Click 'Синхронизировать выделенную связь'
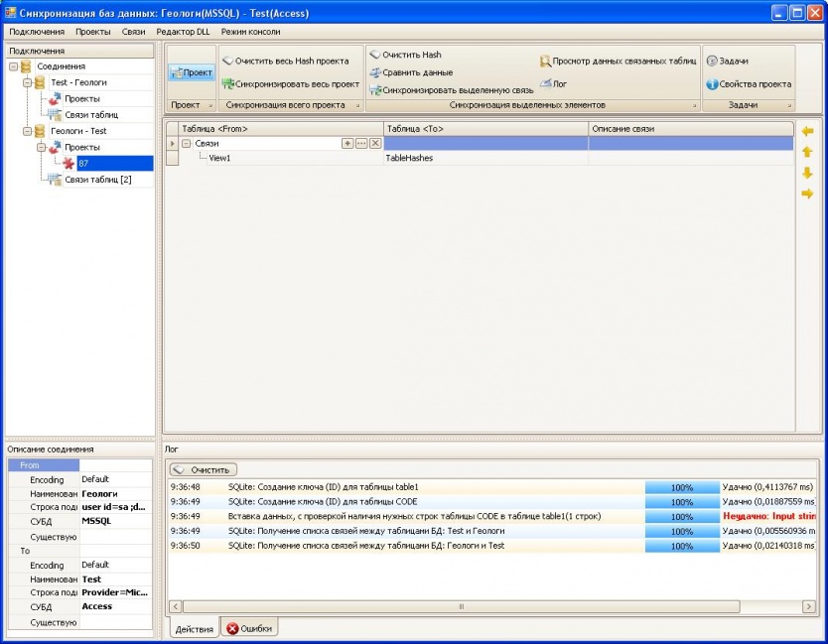 (451, 90)
